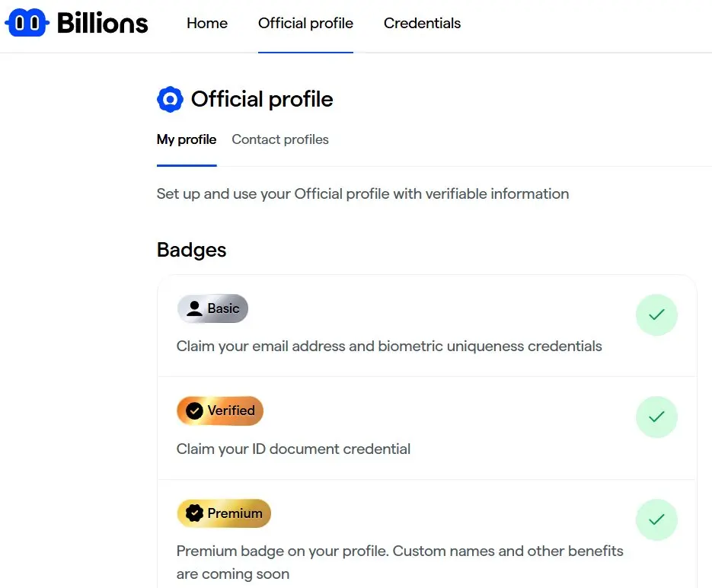Click the Billions wordmark text
Screen dimensions: 712x588
[103, 24]
